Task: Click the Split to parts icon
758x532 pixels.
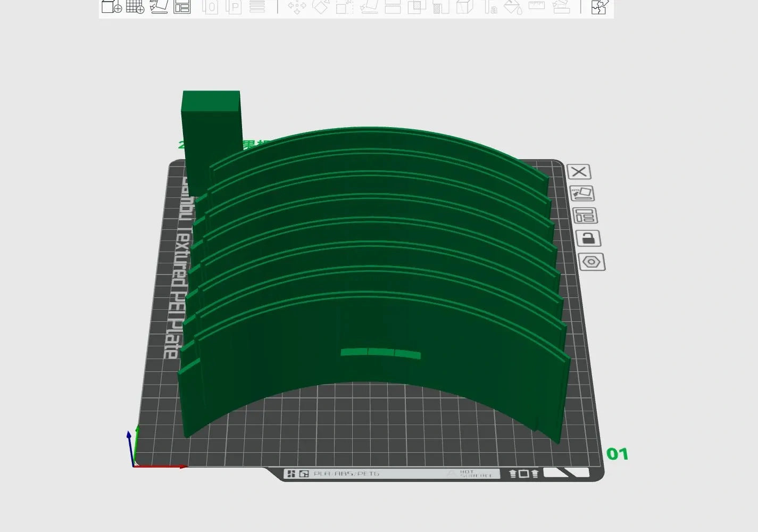Action: click(234, 6)
